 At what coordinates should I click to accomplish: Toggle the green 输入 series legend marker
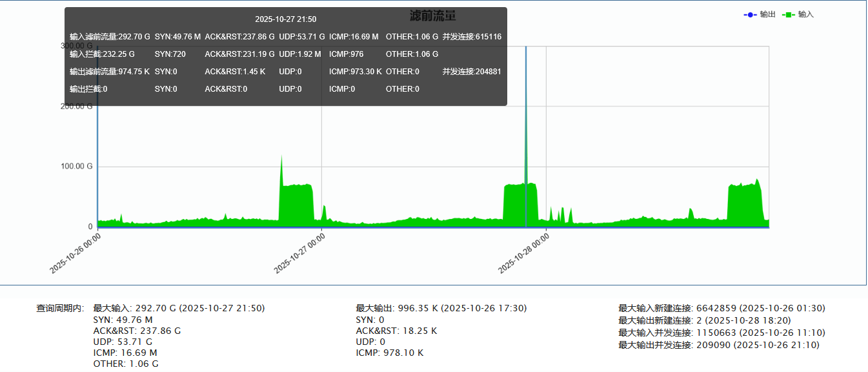788,14
